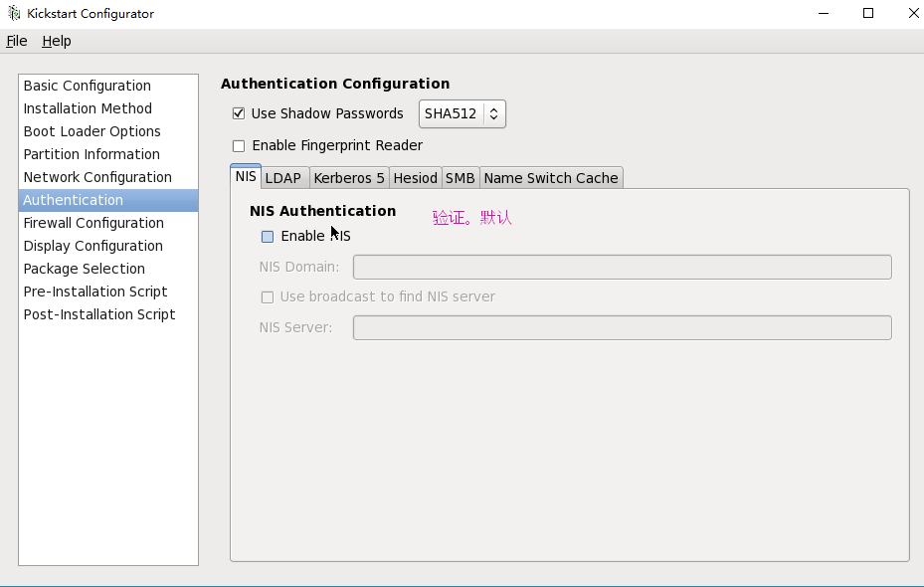The height and width of the screenshot is (587, 924).
Task: Maximize the Kickstart Configurator window
Action: [x=868, y=14]
